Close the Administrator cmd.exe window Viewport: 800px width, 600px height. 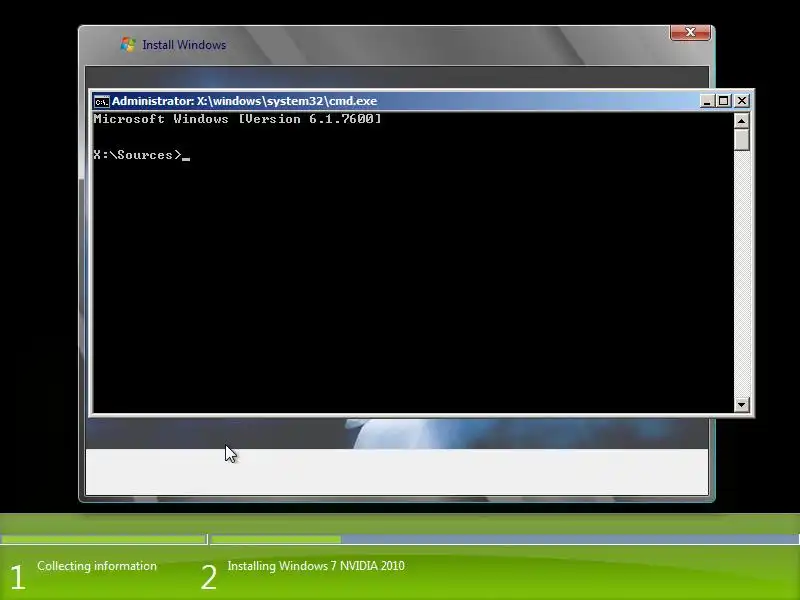click(x=742, y=101)
